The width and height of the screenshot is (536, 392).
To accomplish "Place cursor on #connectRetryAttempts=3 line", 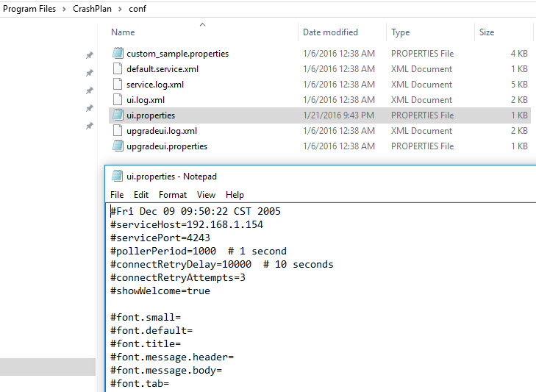I will (x=178, y=277).
